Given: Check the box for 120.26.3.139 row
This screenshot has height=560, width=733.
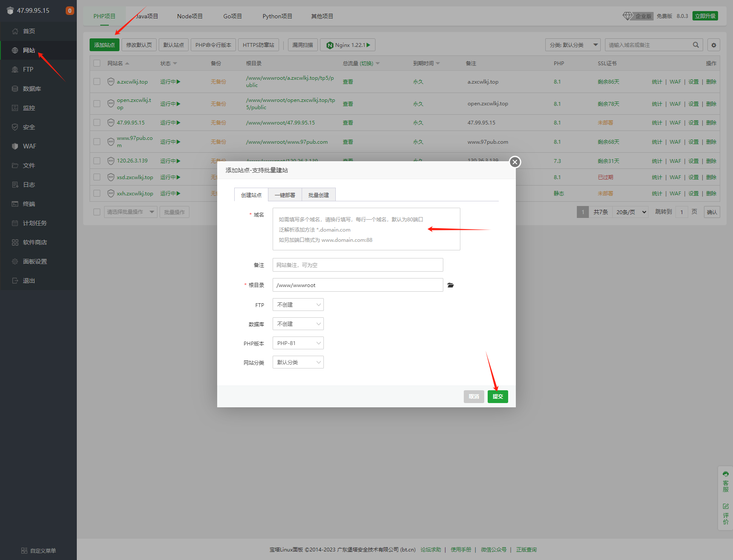Looking at the screenshot, I should [x=97, y=161].
